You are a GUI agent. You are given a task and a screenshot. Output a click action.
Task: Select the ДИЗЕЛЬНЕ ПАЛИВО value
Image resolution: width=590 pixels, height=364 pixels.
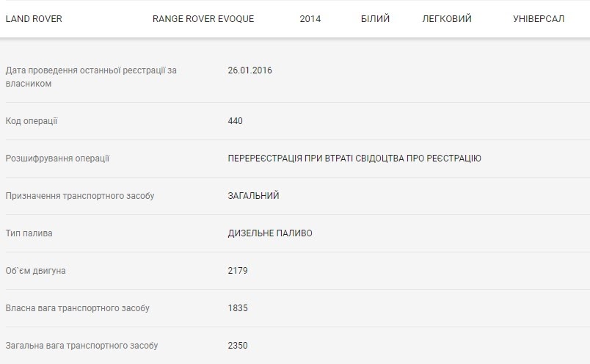click(270, 233)
